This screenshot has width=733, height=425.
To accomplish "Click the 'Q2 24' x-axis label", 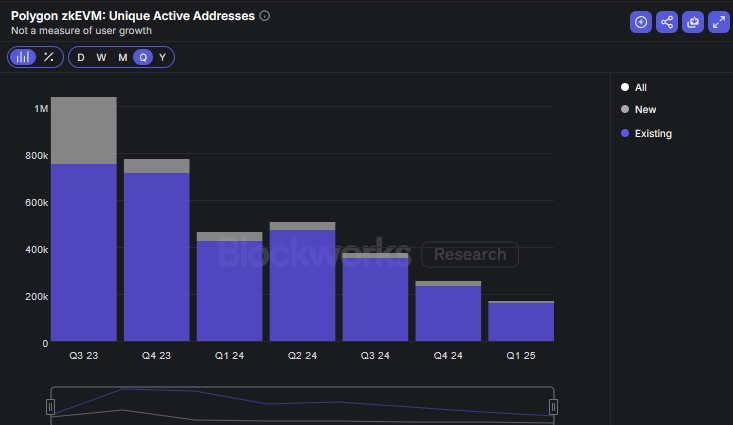I will (302, 356).
